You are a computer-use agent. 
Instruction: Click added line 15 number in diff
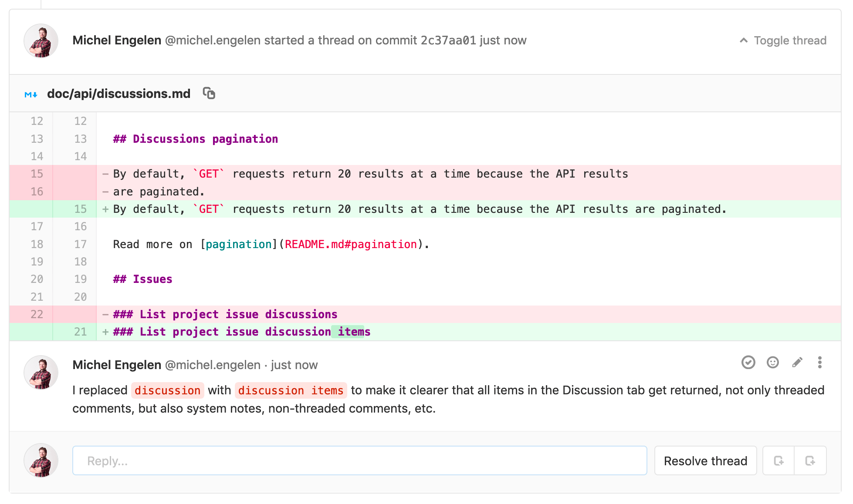(80, 209)
